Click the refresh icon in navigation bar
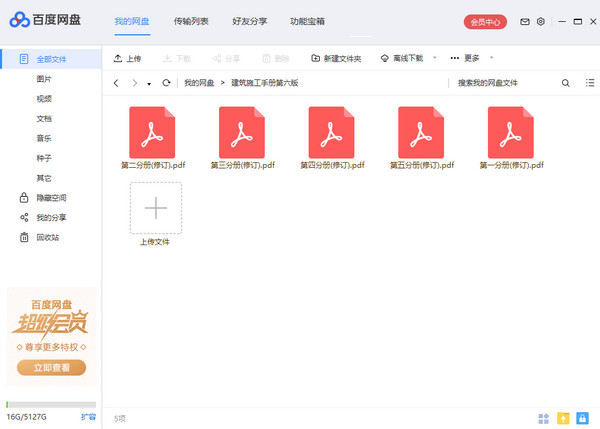The image size is (600, 429). [x=166, y=83]
